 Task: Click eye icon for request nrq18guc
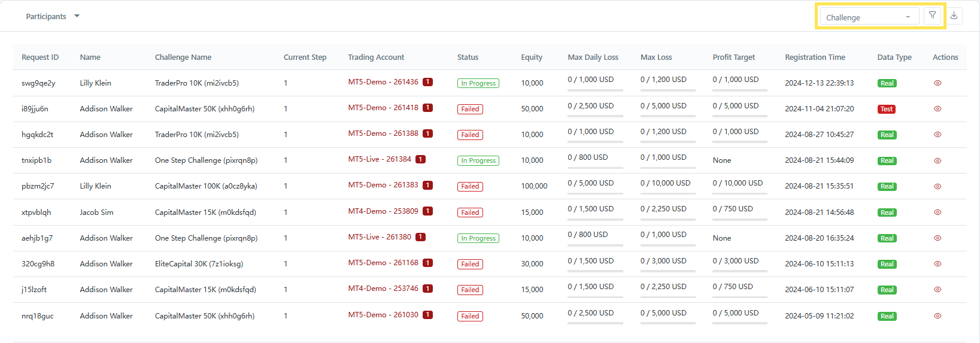tap(937, 316)
